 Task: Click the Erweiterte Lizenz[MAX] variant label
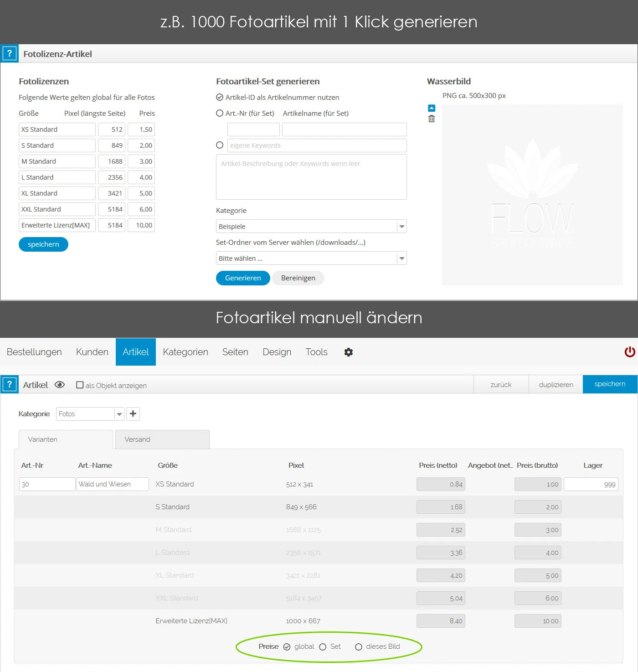pyautogui.click(x=191, y=621)
